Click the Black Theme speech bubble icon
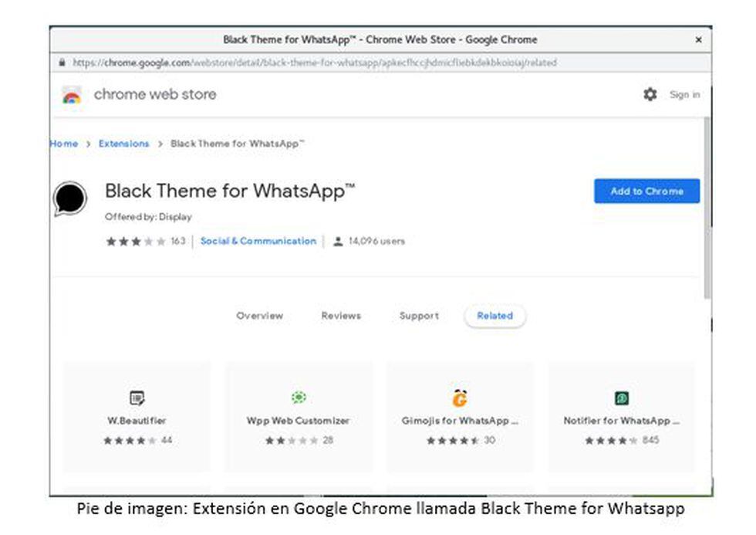 pos(69,198)
